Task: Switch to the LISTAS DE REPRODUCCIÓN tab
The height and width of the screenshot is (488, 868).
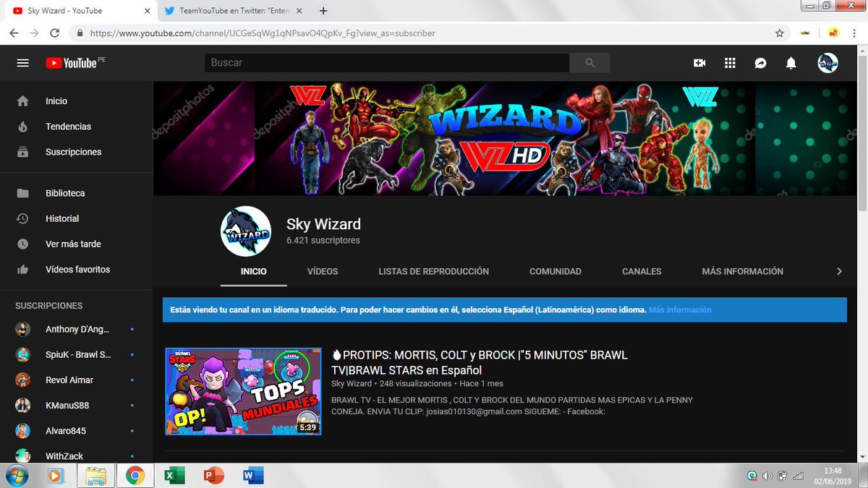Action: (434, 272)
